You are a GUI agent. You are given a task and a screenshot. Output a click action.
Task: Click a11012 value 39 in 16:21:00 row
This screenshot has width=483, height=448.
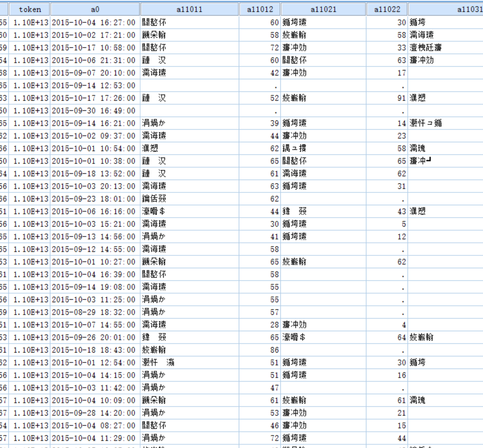[x=274, y=123]
